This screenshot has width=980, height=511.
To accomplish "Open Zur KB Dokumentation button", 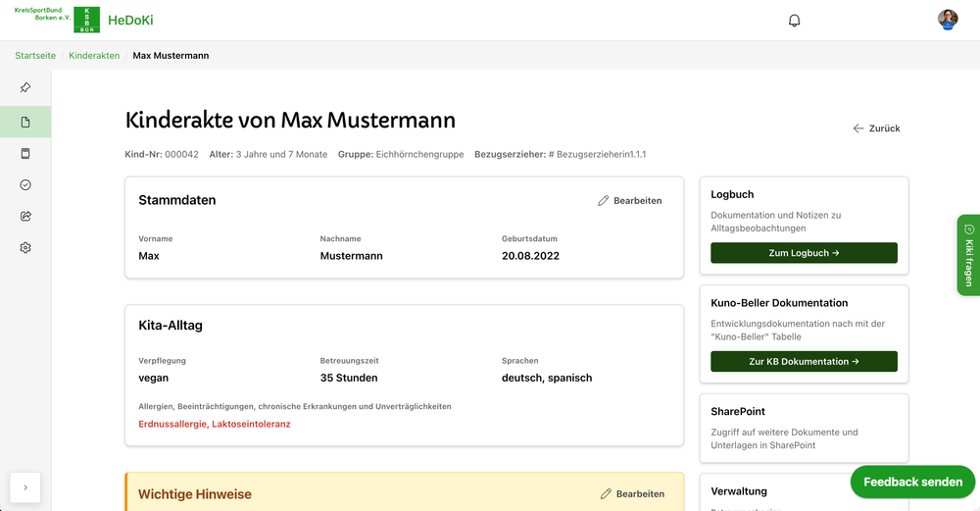I will pyautogui.click(x=804, y=362).
